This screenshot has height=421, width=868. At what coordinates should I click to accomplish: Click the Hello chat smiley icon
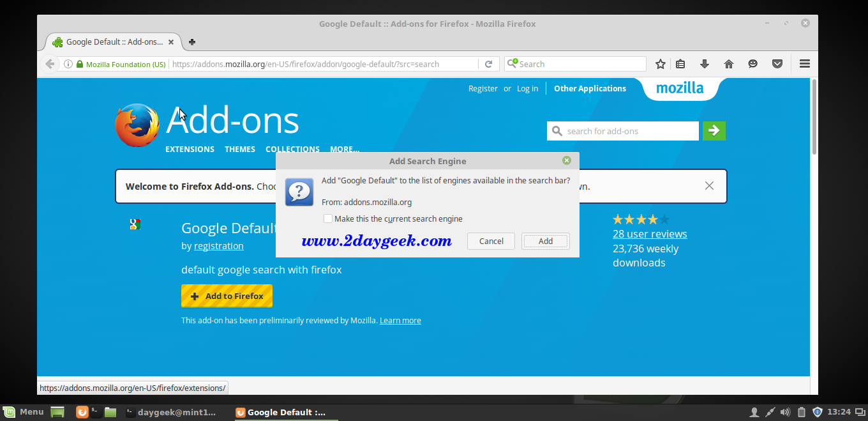pos(753,64)
